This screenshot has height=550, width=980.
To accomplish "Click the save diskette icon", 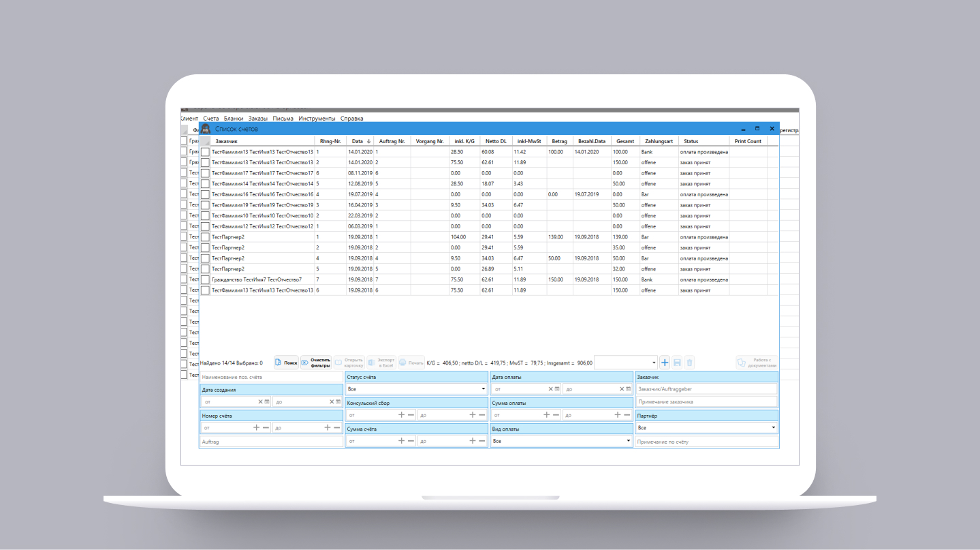I will click(x=678, y=363).
